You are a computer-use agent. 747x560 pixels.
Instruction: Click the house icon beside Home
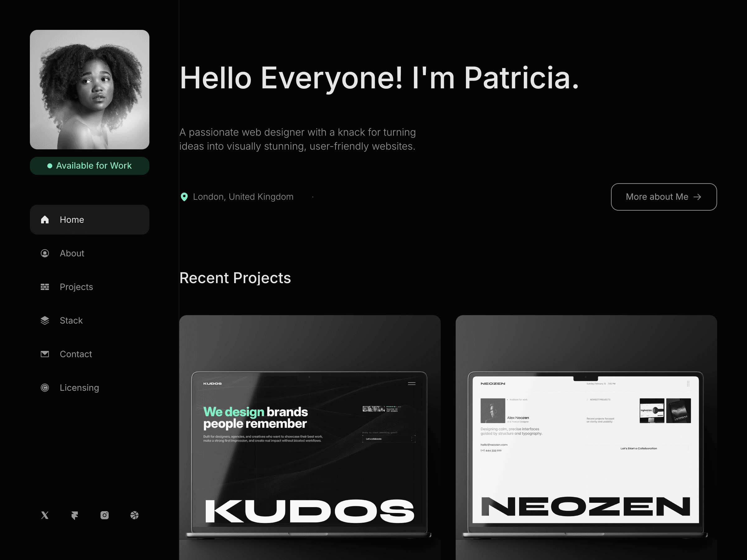[x=45, y=220]
